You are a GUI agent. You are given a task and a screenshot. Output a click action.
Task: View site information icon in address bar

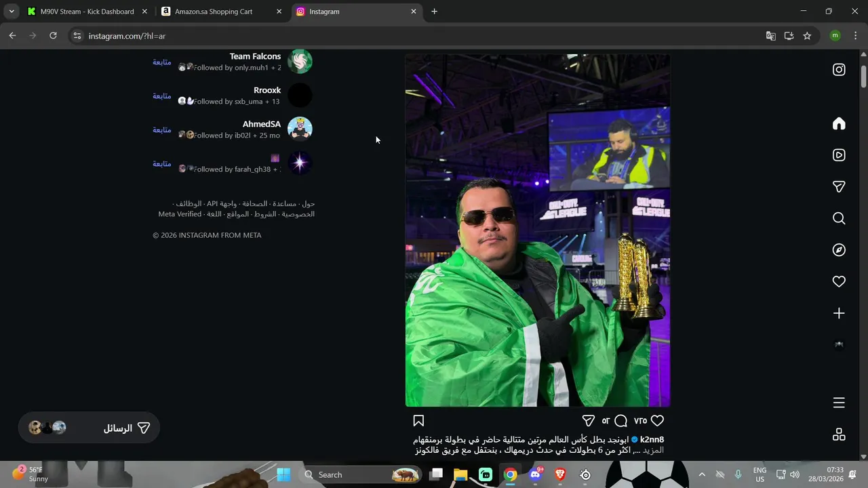point(77,36)
